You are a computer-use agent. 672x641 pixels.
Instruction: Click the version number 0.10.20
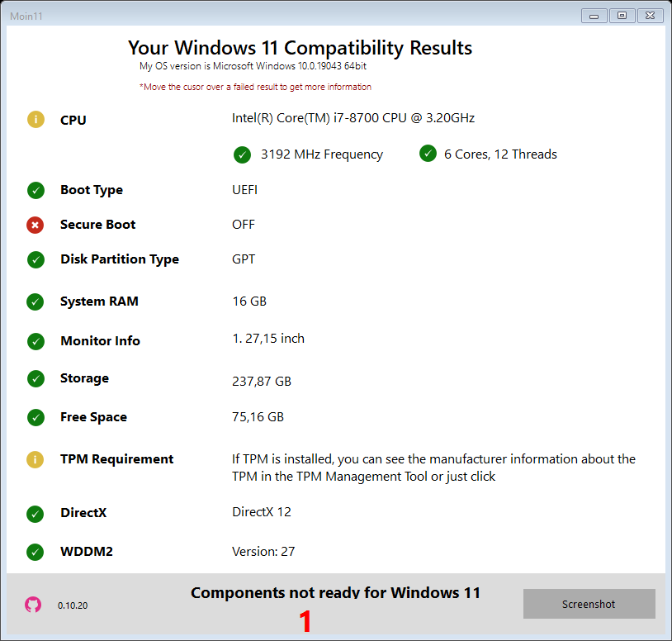point(73,605)
